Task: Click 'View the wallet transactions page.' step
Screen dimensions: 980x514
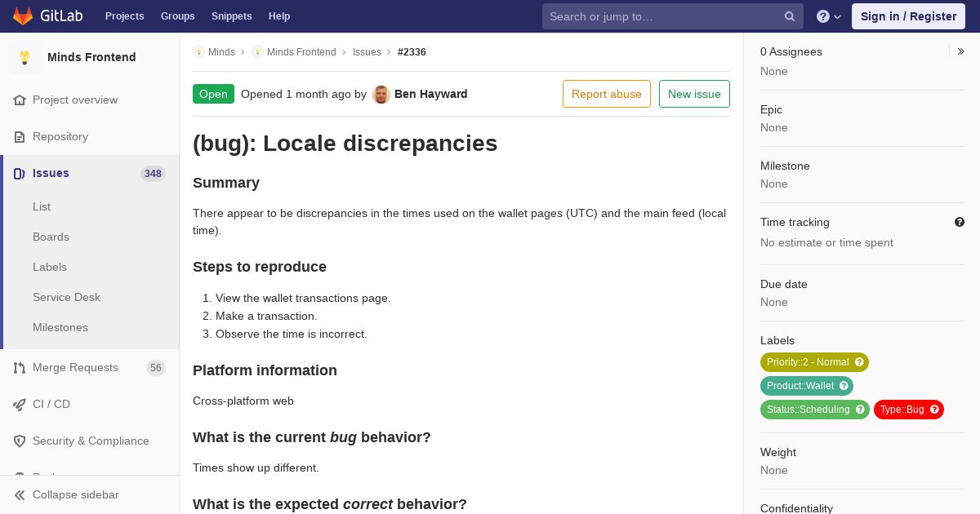Action: 303,298
